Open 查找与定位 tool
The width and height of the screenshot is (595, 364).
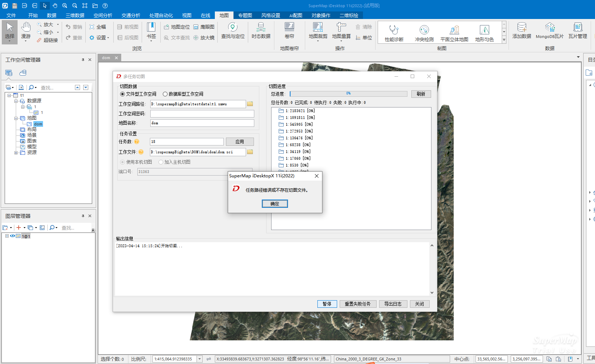pyautogui.click(x=233, y=31)
